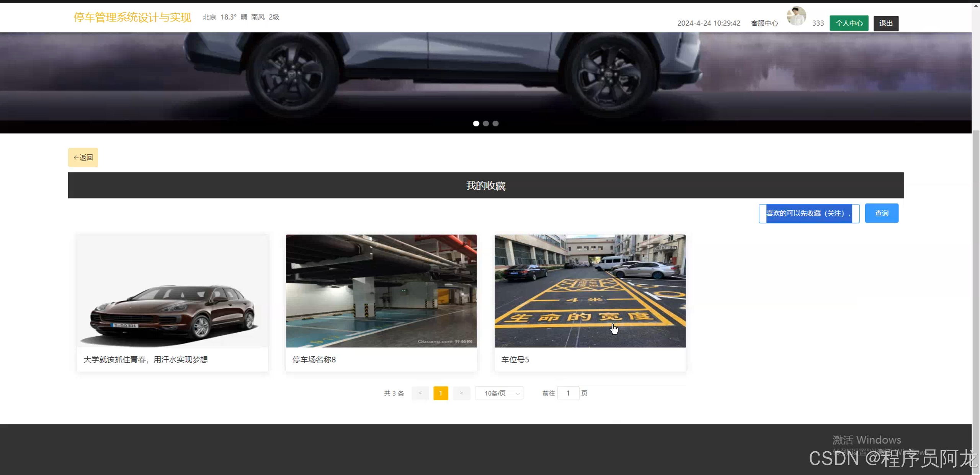Expand the 10条/页 page size dropdown
Viewport: 980px width, 475px height.
pyautogui.click(x=499, y=393)
